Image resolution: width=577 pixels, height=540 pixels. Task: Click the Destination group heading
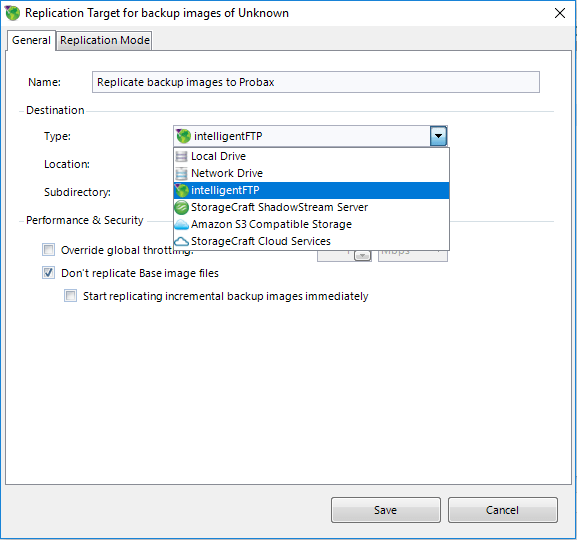coord(55,110)
